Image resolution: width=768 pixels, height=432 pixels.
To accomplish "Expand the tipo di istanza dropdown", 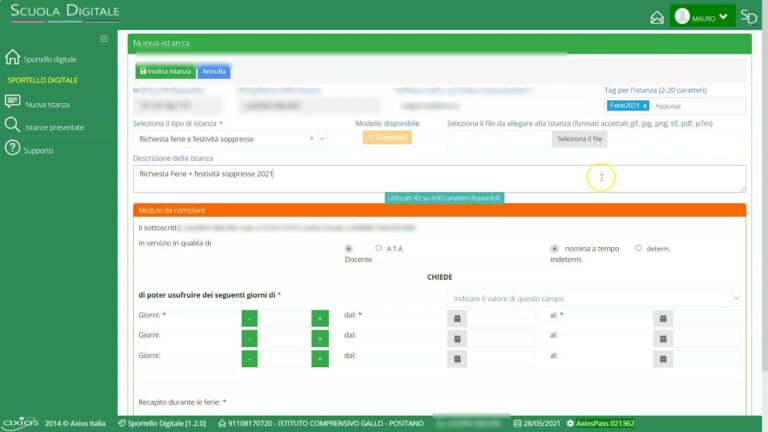I will click(322, 139).
